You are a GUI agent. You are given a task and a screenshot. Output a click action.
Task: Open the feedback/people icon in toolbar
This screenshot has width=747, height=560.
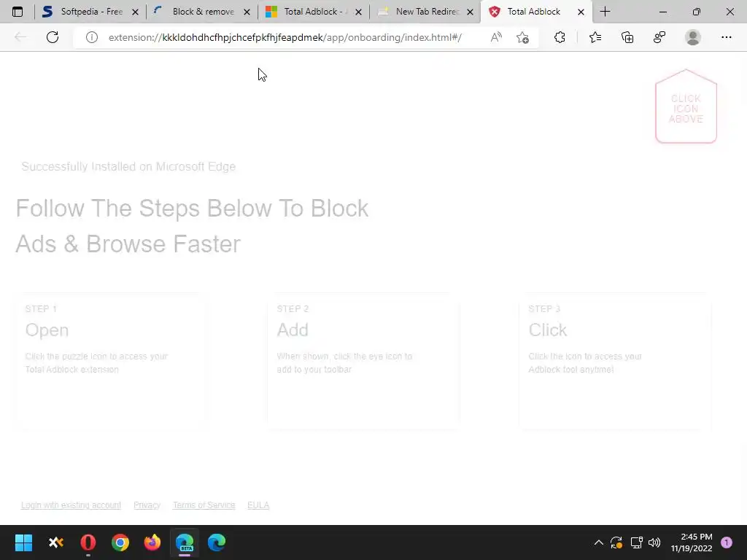[x=659, y=37]
